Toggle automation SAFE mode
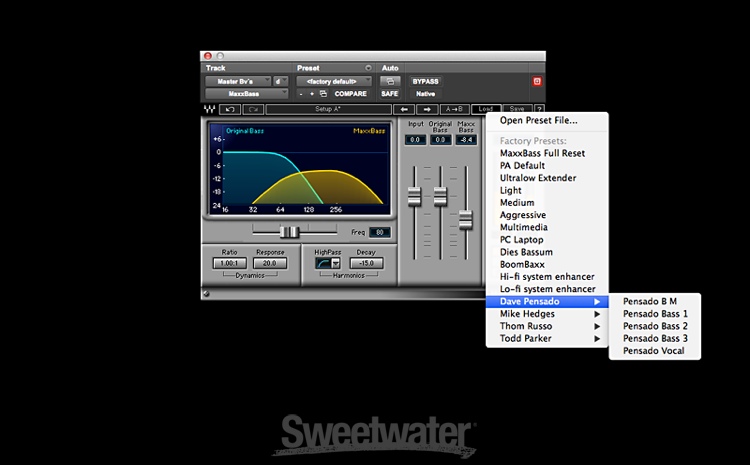Viewport: 750px width, 465px height. click(x=389, y=94)
